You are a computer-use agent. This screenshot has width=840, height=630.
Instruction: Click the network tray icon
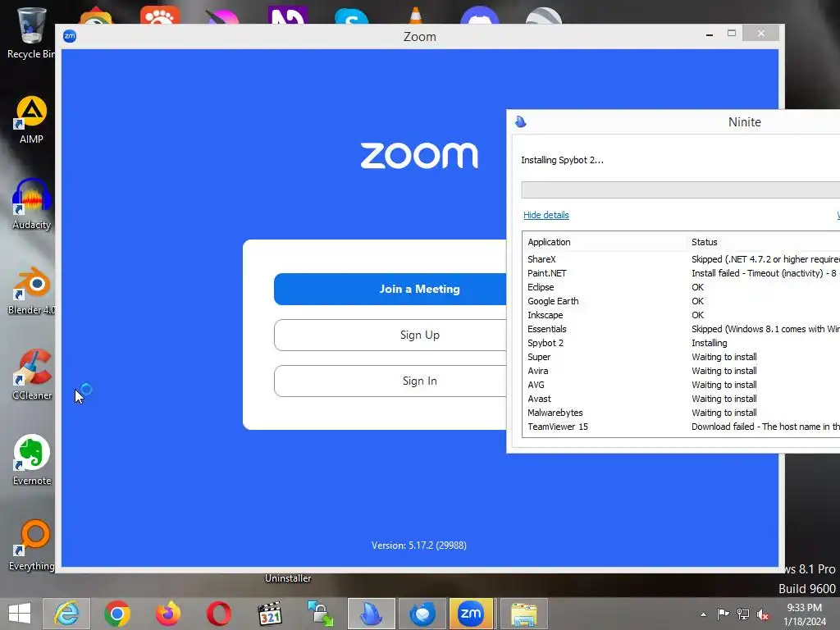[x=743, y=614]
